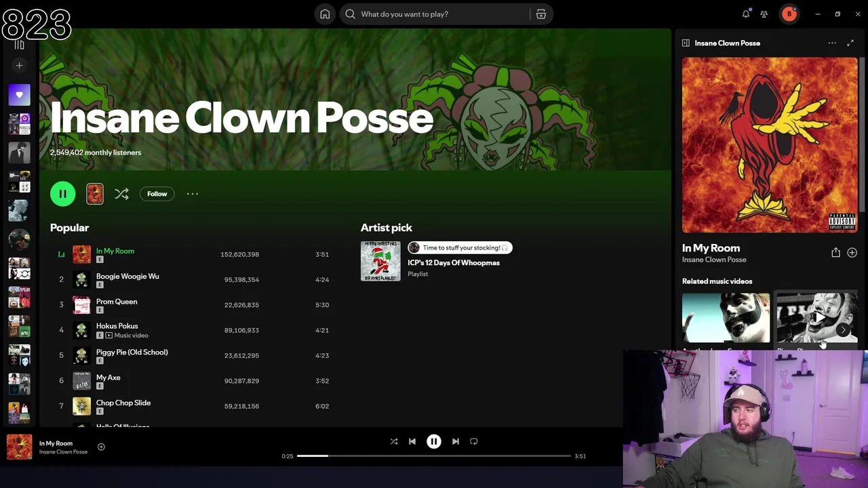Pause playback in the bottom player bar
This screenshot has height=488, width=868.
coord(433,441)
